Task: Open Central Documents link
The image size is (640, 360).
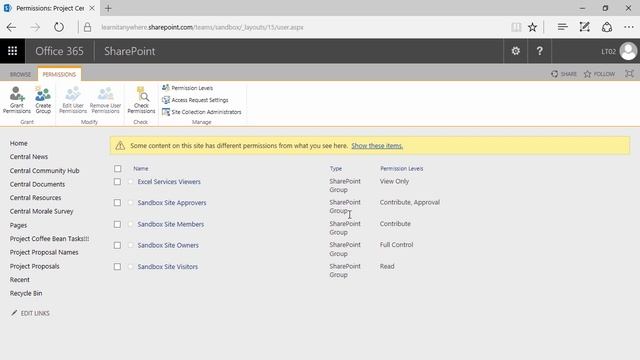Action: (x=37, y=184)
